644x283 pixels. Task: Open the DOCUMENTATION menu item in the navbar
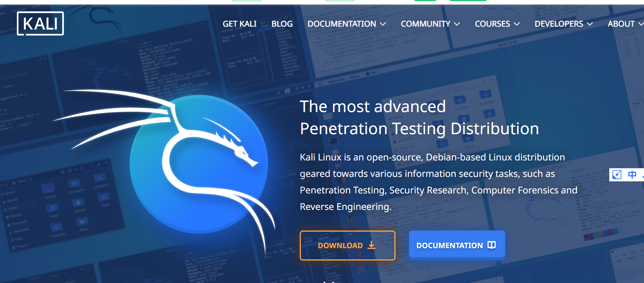coord(342,24)
